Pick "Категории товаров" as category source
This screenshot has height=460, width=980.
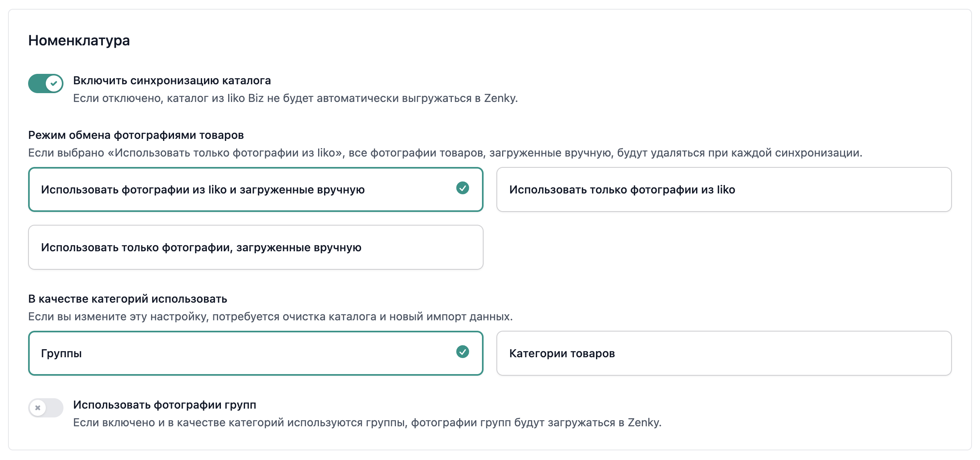tap(723, 353)
